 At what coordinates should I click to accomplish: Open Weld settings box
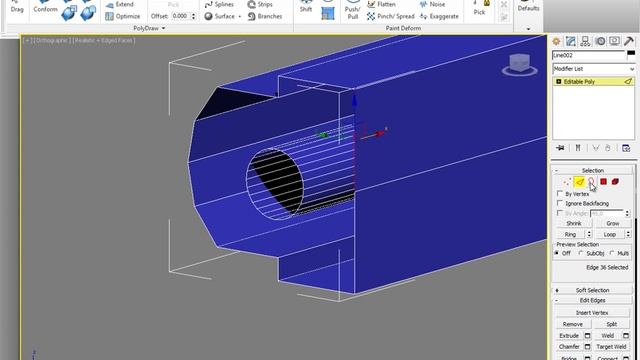(x=626, y=336)
